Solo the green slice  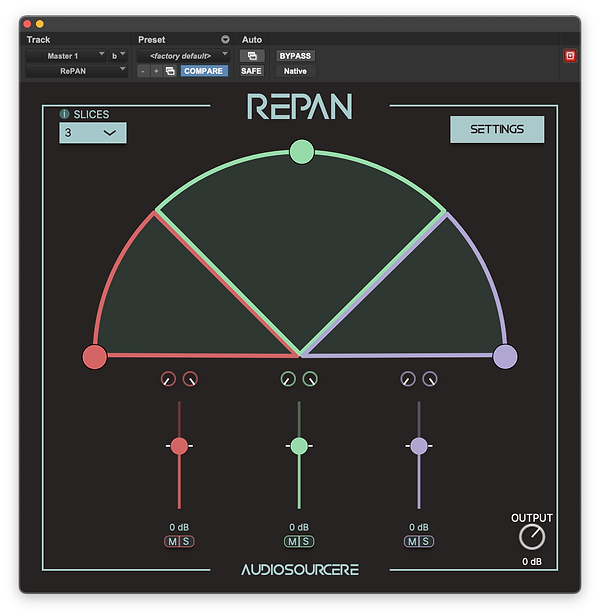306,541
